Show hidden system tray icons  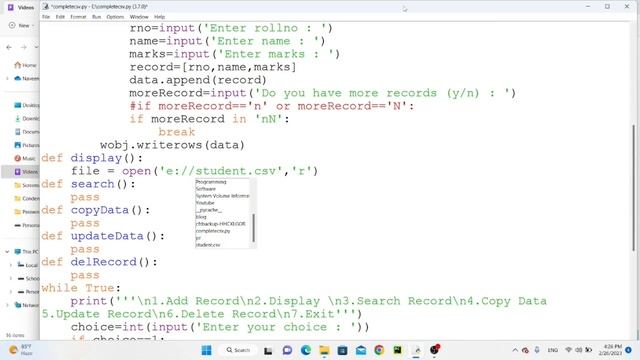click(x=515, y=350)
